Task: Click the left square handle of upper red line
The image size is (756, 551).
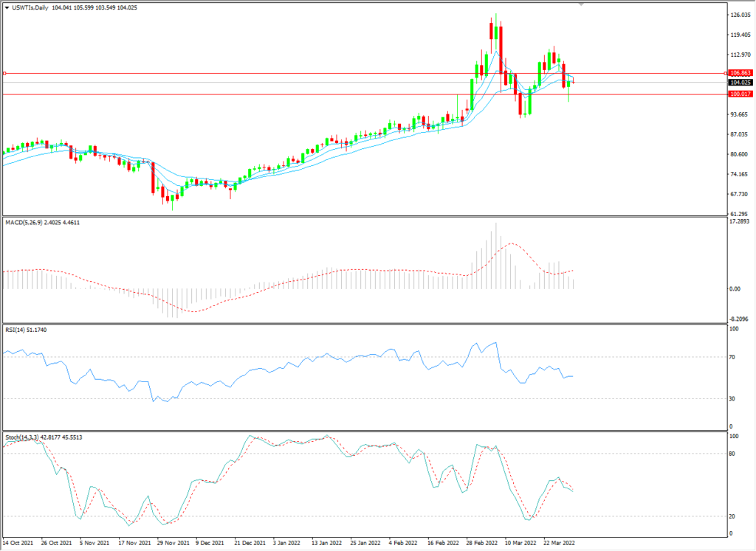Action: click(x=4, y=73)
